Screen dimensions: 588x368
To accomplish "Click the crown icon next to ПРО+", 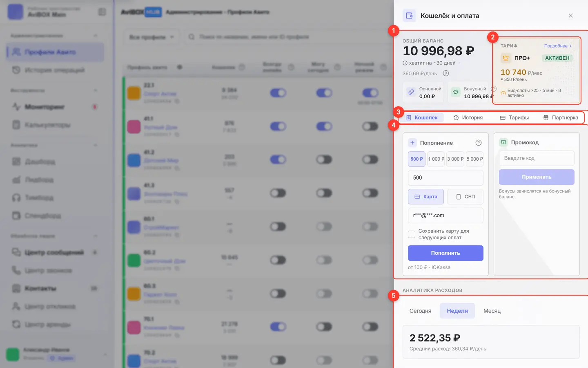I will [506, 58].
